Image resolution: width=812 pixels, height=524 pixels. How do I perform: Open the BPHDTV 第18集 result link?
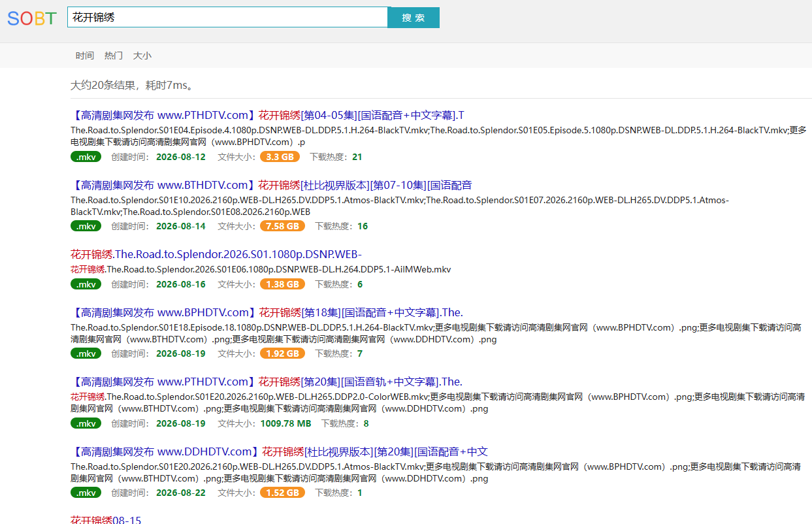coord(267,312)
